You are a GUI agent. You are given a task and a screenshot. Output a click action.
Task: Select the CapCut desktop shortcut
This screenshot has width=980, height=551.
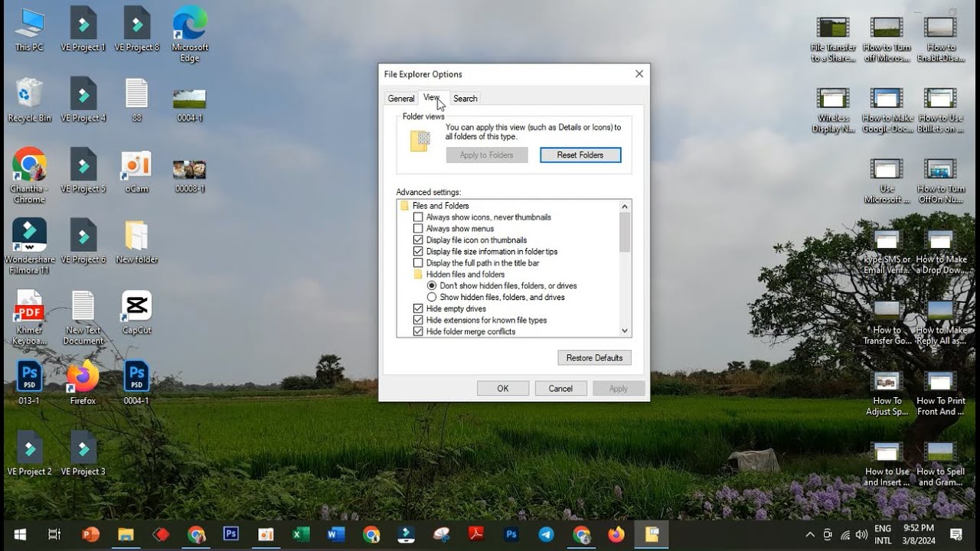tap(136, 312)
